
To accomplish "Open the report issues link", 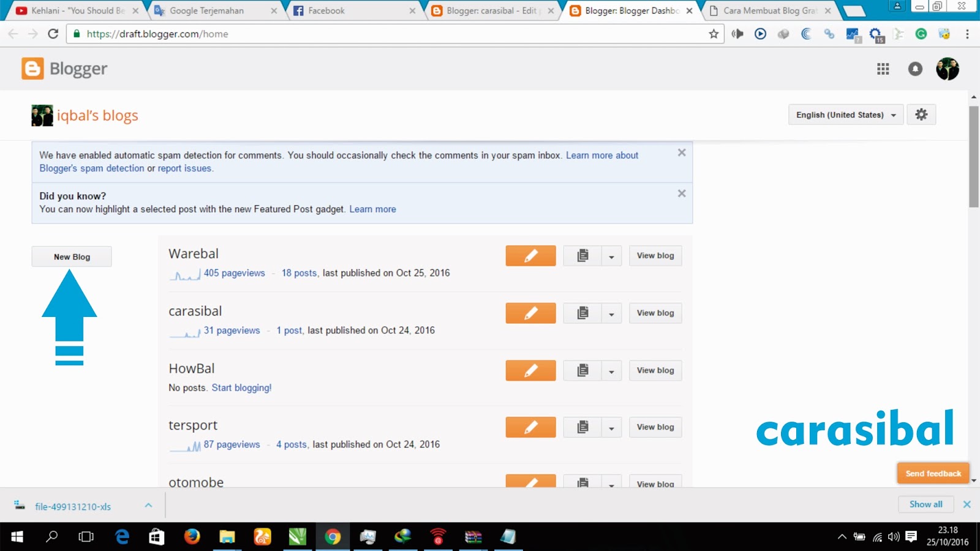I will coord(184,168).
